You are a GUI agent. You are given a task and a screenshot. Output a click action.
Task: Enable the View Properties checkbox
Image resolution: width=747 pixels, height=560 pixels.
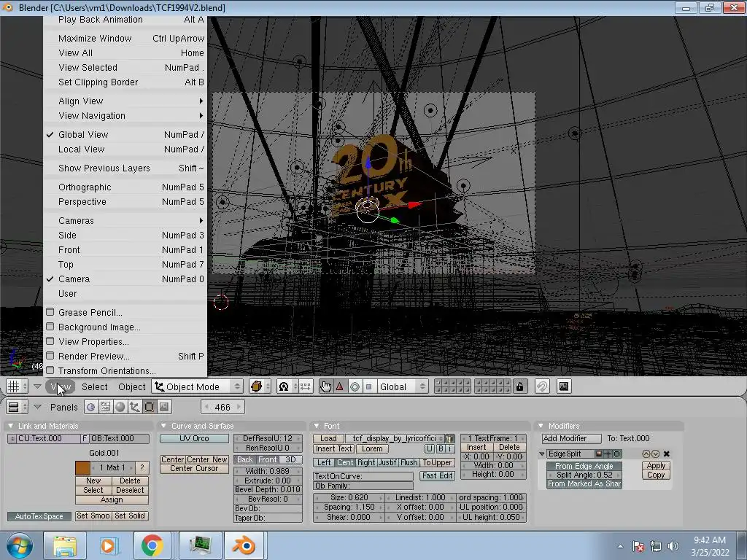(50, 341)
